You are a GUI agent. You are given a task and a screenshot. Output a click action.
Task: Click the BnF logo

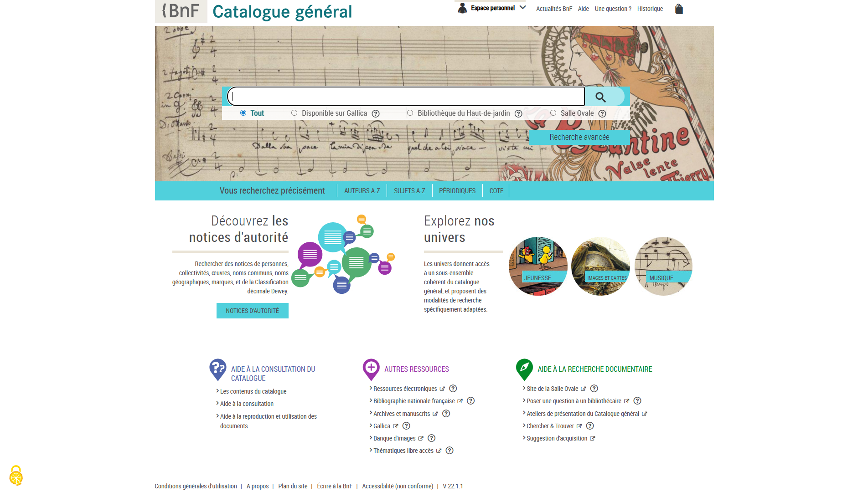(x=181, y=11)
